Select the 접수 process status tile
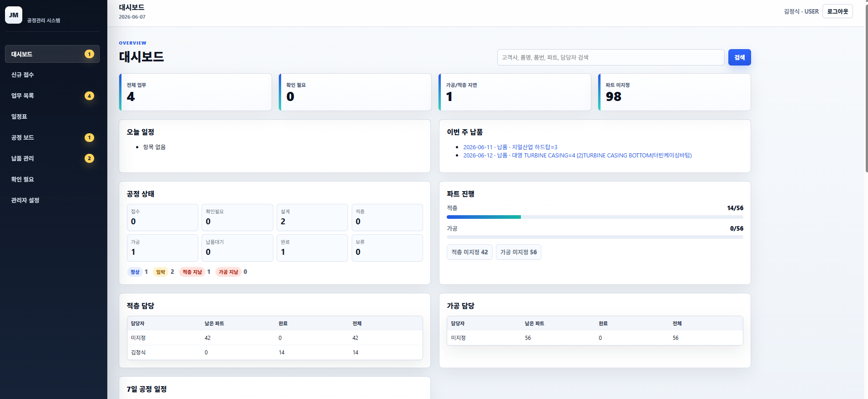This screenshot has width=868, height=399. [162, 217]
